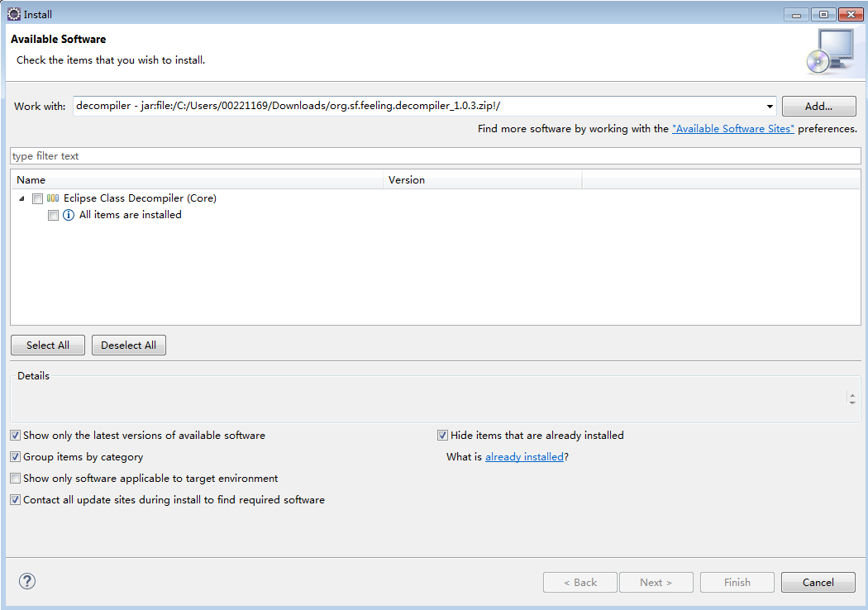Toggle Show only the latest versions checkbox
The height and width of the screenshot is (610, 868).
[x=16, y=436]
